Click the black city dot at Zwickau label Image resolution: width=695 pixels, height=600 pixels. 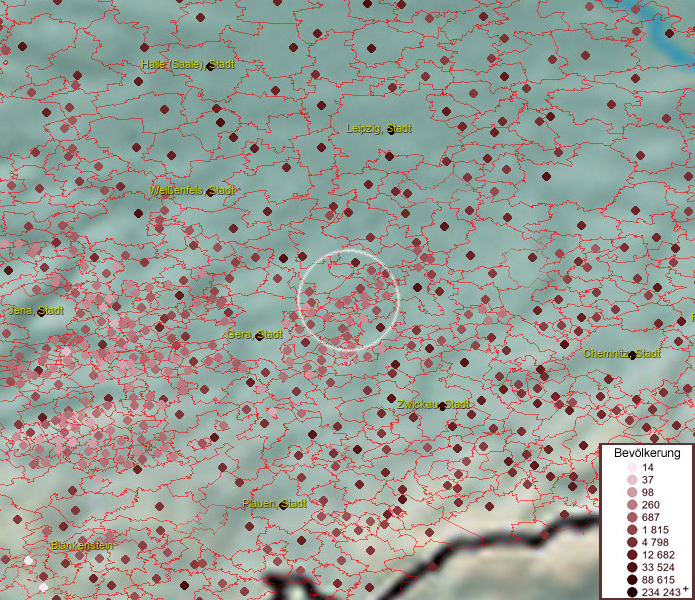[442, 406]
